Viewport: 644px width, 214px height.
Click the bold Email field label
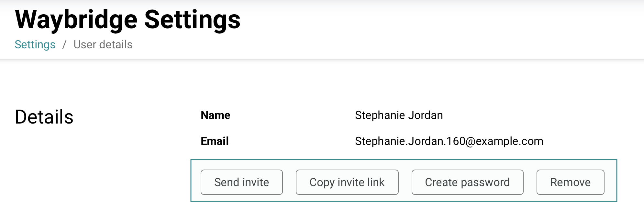pos(215,141)
